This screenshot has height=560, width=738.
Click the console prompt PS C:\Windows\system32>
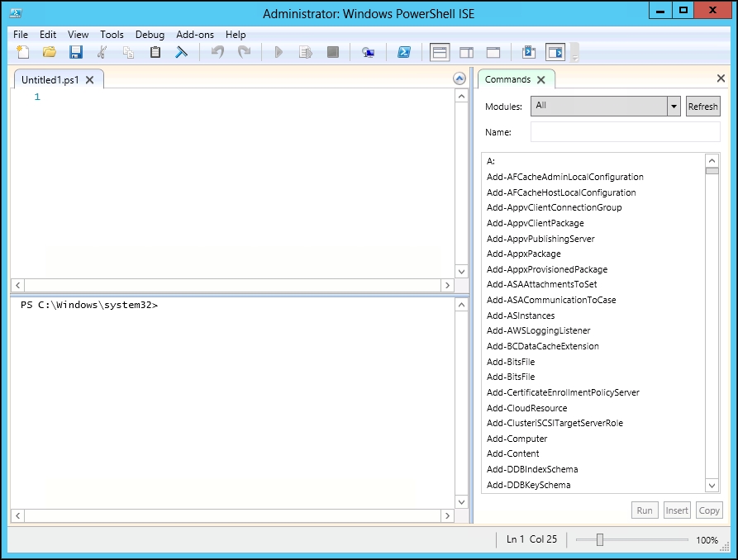(89, 305)
